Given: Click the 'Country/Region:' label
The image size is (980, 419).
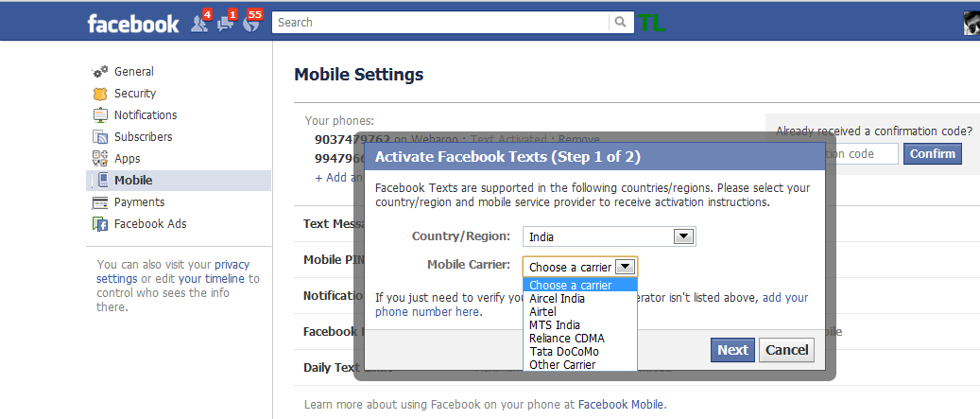Looking at the screenshot, I should coord(461,236).
